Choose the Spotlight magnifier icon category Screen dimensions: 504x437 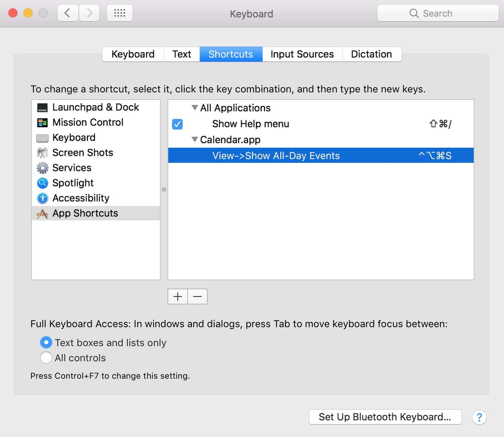[x=42, y=183]
